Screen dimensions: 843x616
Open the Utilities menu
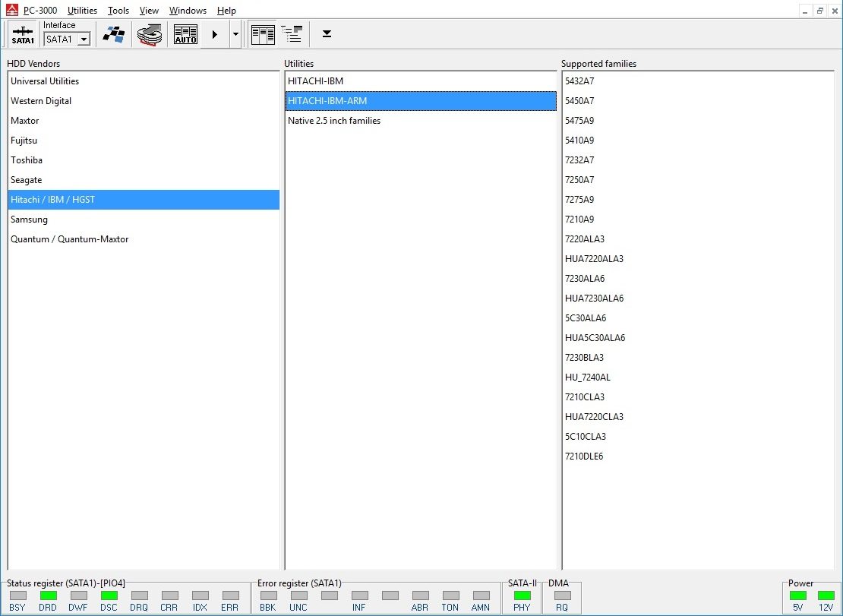pyautogui.click(x=82, y=10)
